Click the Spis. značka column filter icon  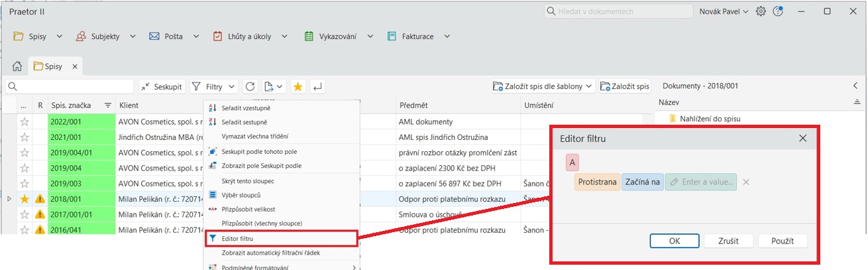107,105
